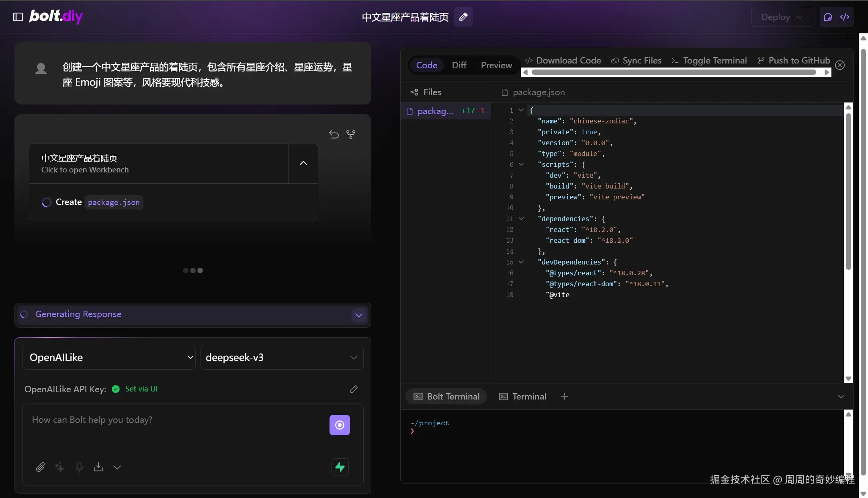Click the paperclip attach file icon
Viewport: 868px width, 498px height.
40,467
